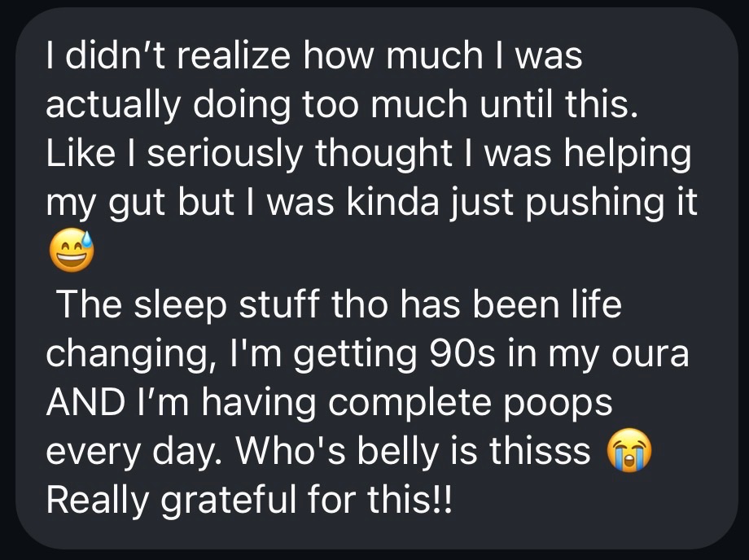Click the sweat-smile grinning emoji

[x=72, y=250]
